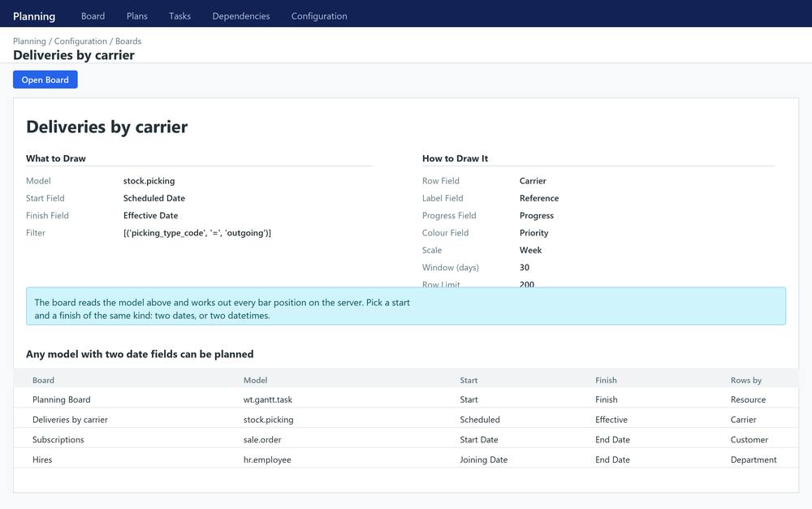Click the Effective Date finish field value
This screenshot has width=812, height=509.
click(x=150, y=215)
